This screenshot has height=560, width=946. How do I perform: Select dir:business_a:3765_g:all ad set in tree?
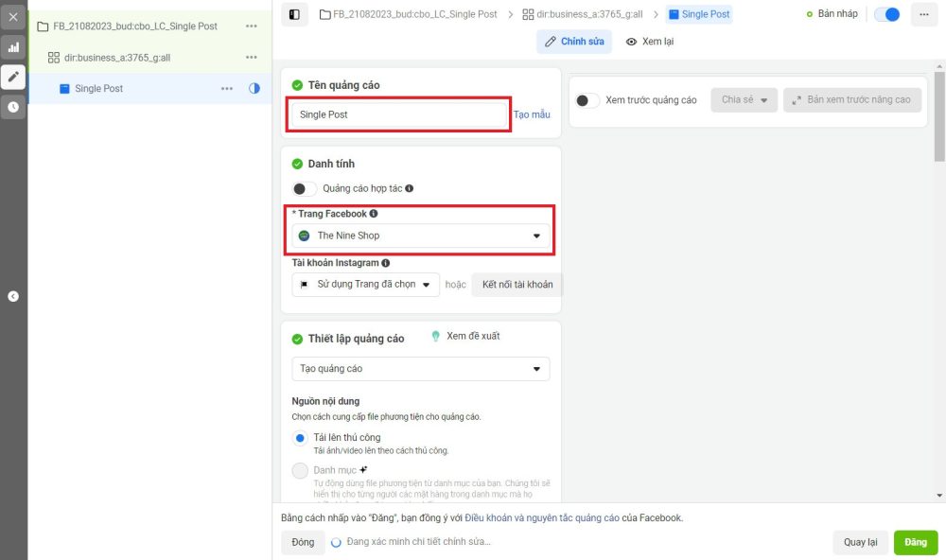click(117, 58)
